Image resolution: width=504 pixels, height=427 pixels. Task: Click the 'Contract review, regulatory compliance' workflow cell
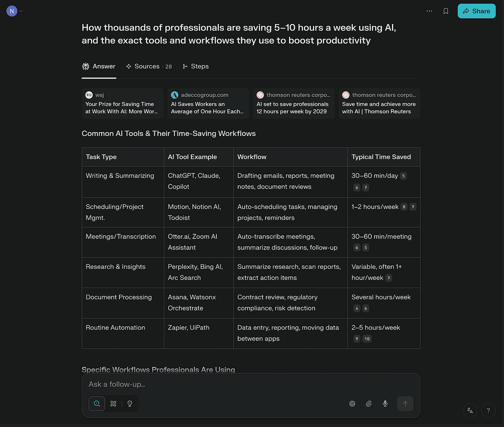(x=290, y=303)
